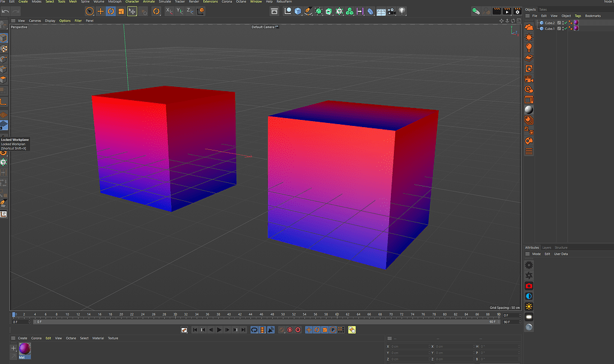This screenshot has width=614, height=364.
Task: Toggle the X-axis lock in the toolbar
Action: pos(168,11)
